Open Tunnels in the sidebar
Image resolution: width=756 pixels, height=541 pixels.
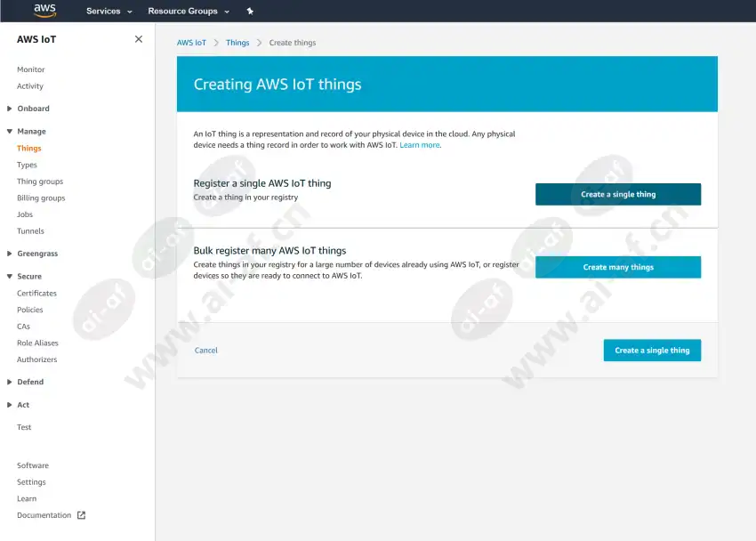(x=30, y=231)
